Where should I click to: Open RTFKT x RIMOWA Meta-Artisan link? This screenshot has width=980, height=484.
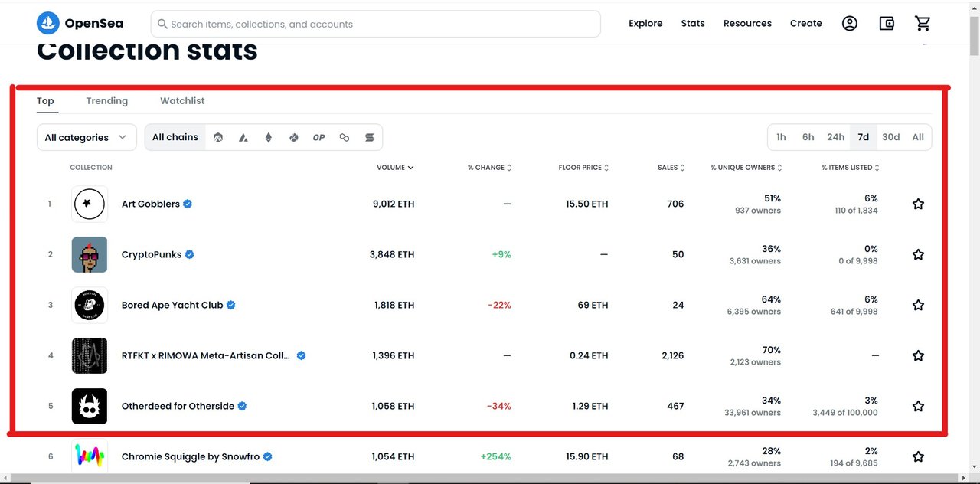[206, 355]
